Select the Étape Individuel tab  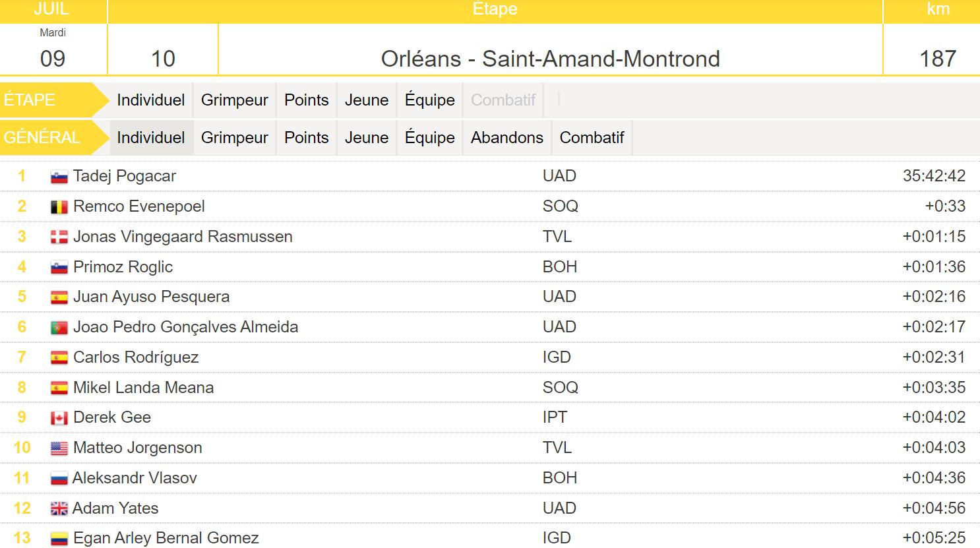pyautogui.click(x=150, y=100)
